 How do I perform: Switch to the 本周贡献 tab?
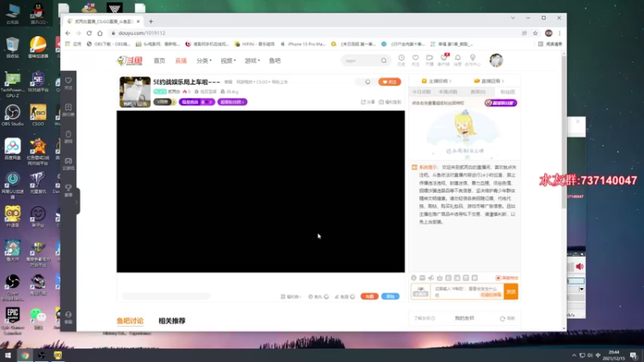coord(448,92)
